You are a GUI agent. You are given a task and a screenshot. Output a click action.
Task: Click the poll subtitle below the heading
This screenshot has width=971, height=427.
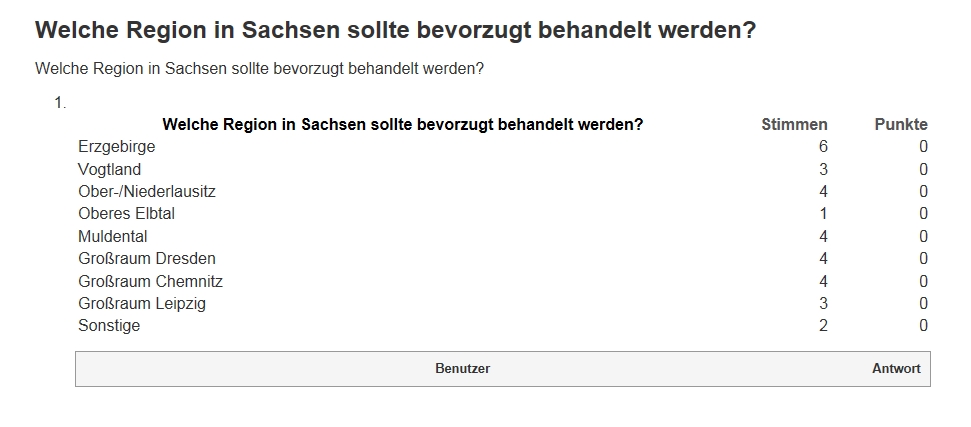[259, 69]
